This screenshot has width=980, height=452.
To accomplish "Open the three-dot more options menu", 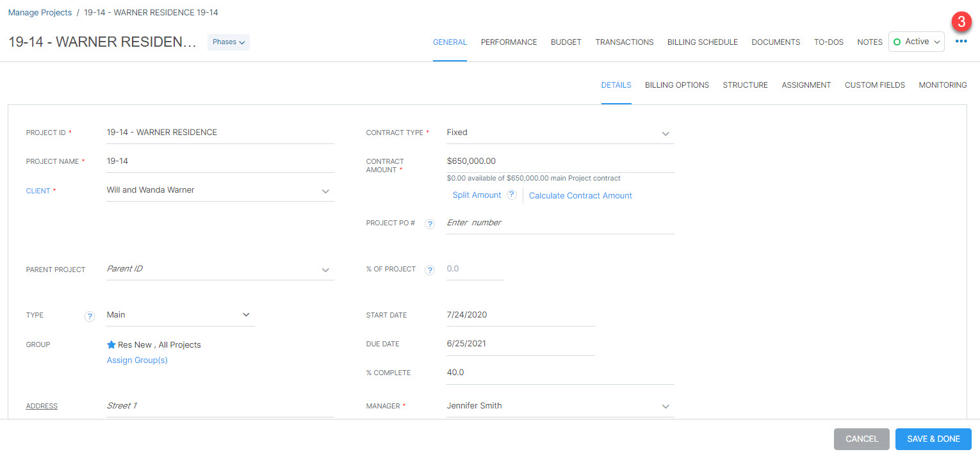I will (x=961, y=41).
